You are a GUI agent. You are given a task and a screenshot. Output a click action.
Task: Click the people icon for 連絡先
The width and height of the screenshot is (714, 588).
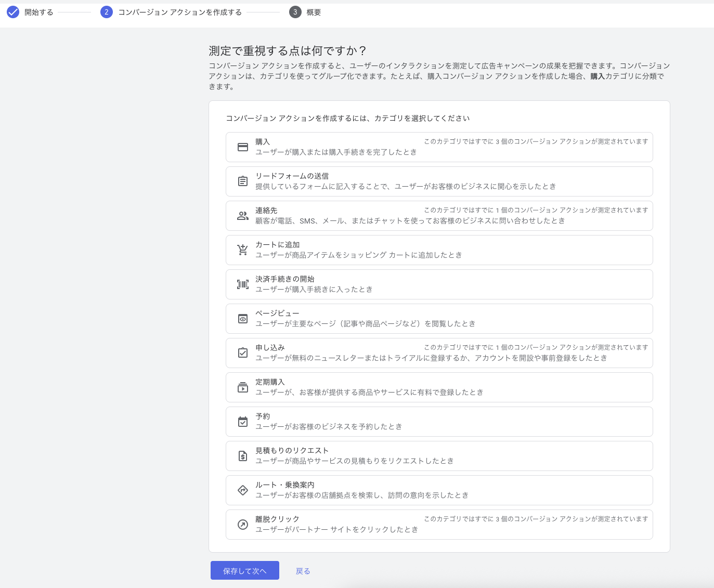tap(243, 216)
